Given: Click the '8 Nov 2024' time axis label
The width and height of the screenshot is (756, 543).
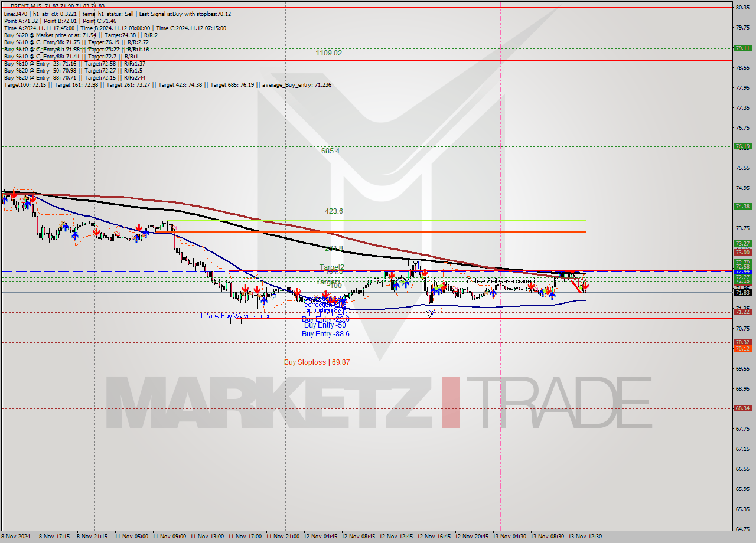Looking at the screenshot, I should (16, 537).
